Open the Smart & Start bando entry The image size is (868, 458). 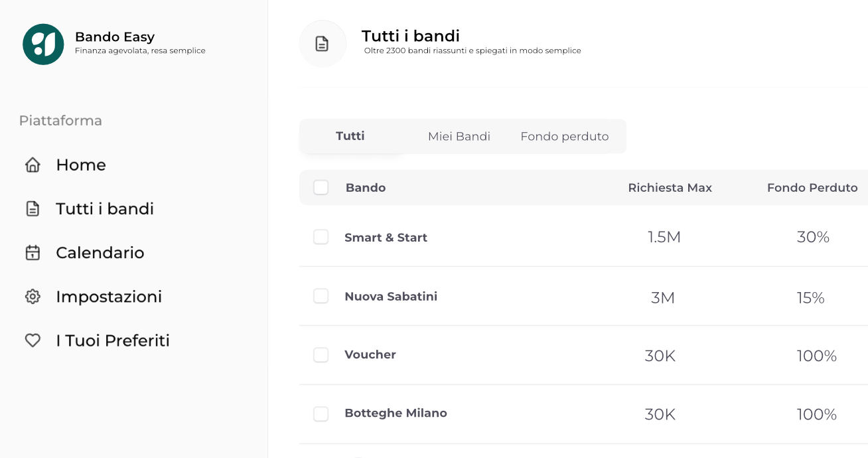pyautogui.click(x=386, y=238)
